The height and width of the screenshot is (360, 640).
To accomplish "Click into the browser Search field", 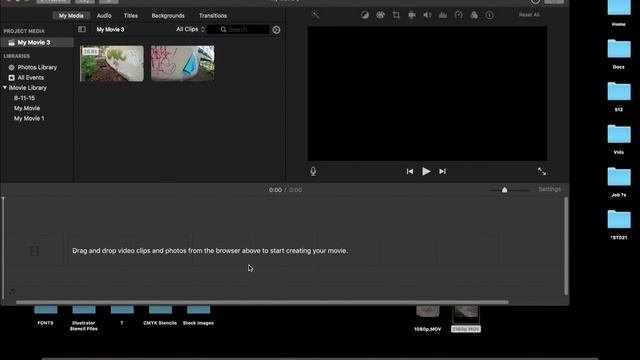I will 238,29.
